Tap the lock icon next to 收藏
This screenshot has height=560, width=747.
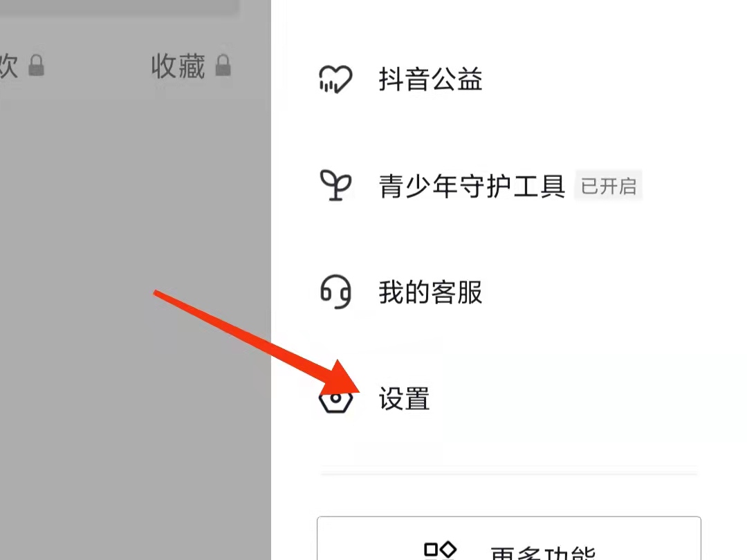[223, 65]
